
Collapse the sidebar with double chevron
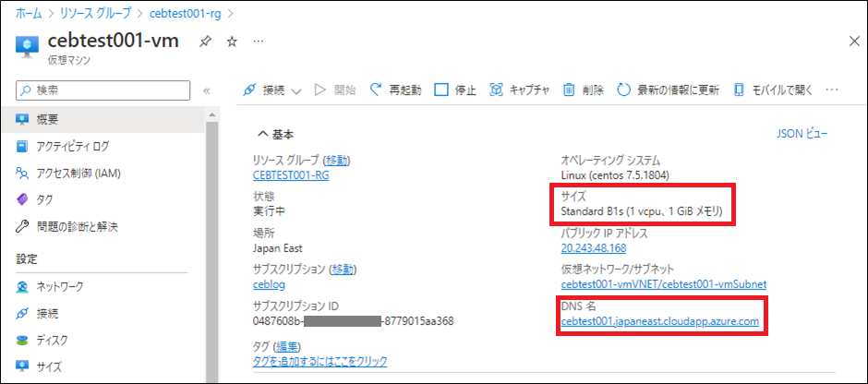click(x=207, y=91)
